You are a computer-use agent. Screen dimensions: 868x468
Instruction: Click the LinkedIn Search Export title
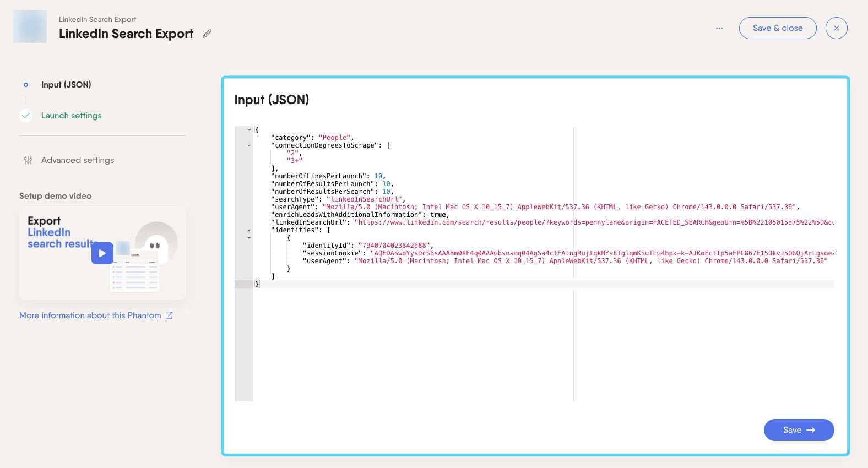[x=126, y=34]
